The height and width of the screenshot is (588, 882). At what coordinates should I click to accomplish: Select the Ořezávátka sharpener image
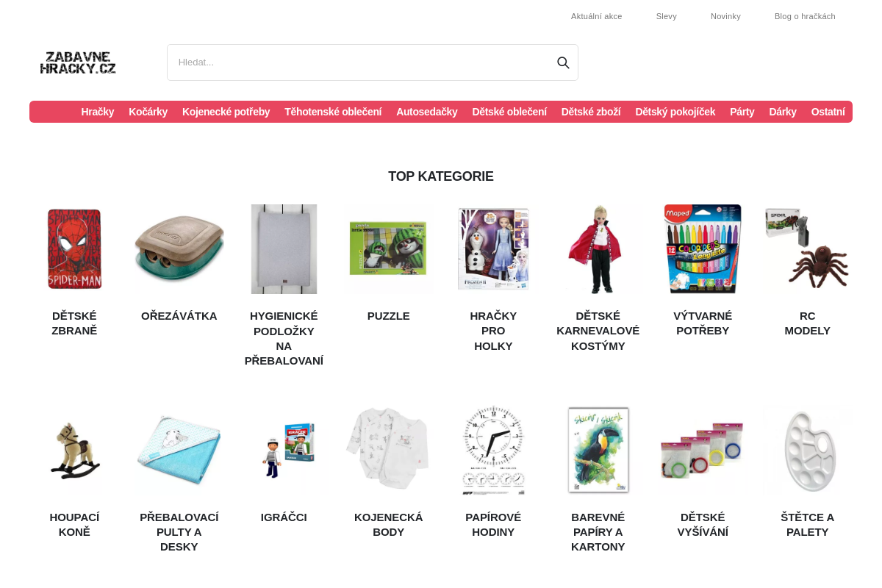(x=179, y=249)
